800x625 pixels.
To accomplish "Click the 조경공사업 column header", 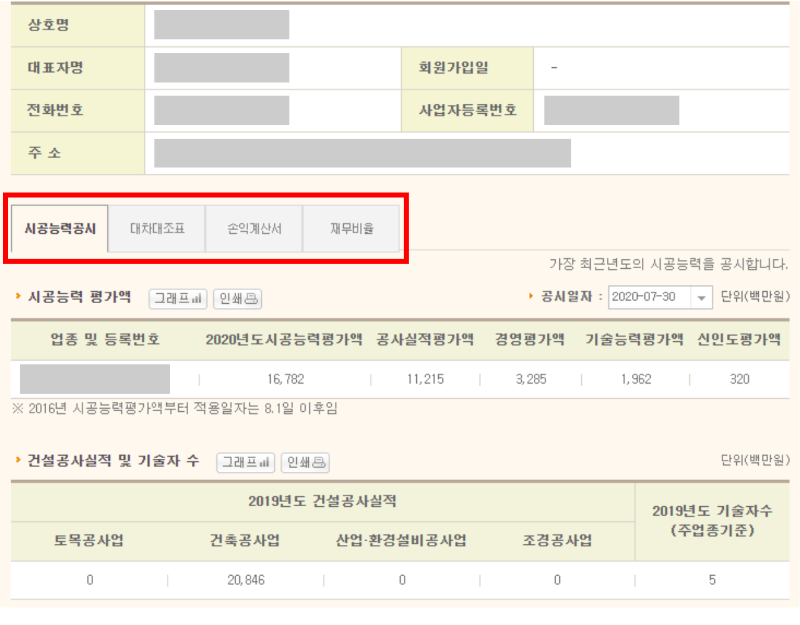I will click(x=557, y=540).
